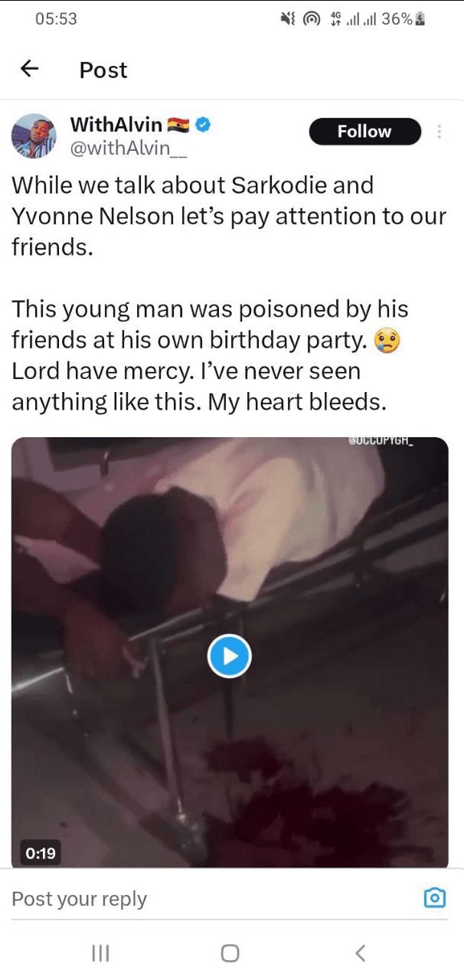Open the camera to attach a photo
The image size is (464, 980).
[x=434, y=898]
